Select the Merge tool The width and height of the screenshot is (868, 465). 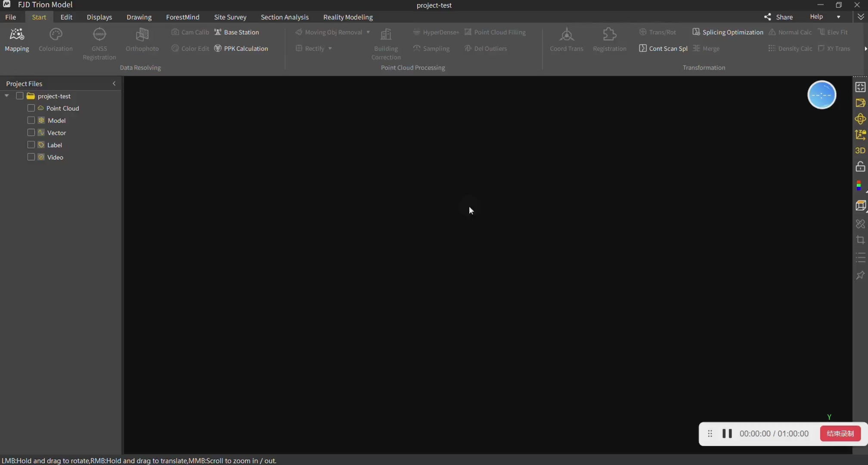click(706, 49)
